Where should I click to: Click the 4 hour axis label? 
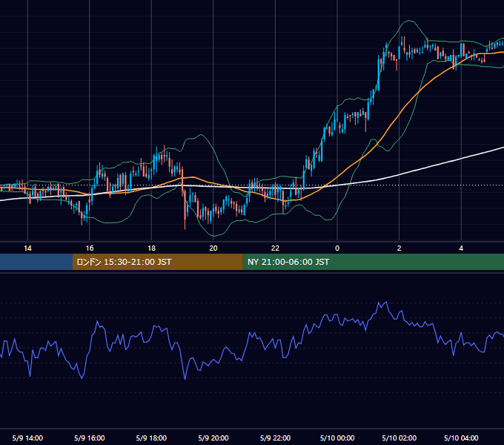[x=461, y=248]
